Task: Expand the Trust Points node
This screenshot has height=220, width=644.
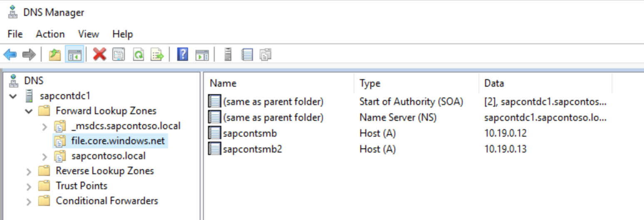Action: tap(29, 186)
